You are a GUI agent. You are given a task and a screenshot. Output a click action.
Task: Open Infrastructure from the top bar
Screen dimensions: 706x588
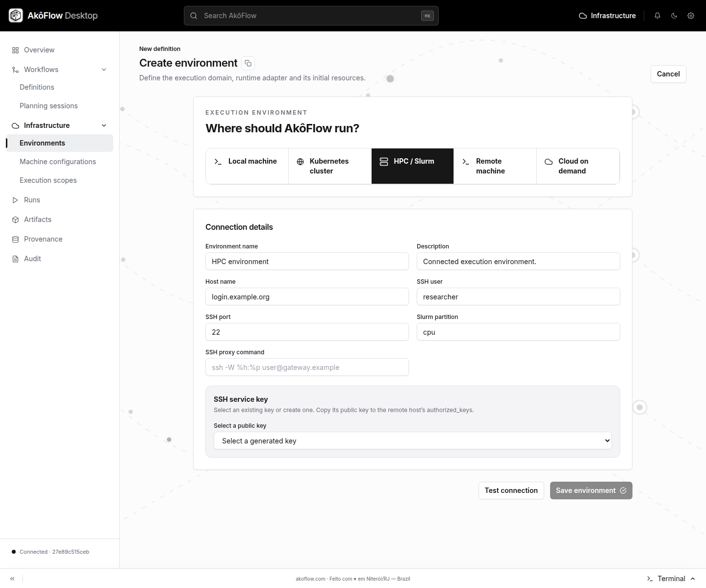tap(607, 16)
